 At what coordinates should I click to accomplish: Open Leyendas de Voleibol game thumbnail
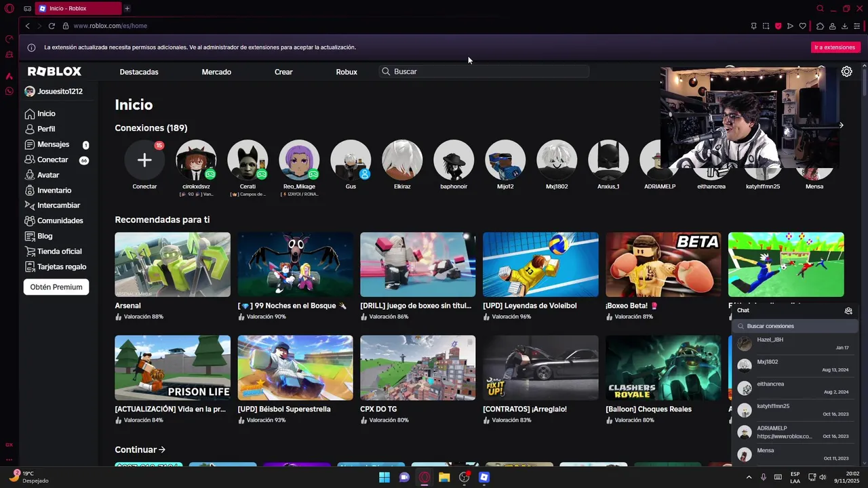coord(540,264)
